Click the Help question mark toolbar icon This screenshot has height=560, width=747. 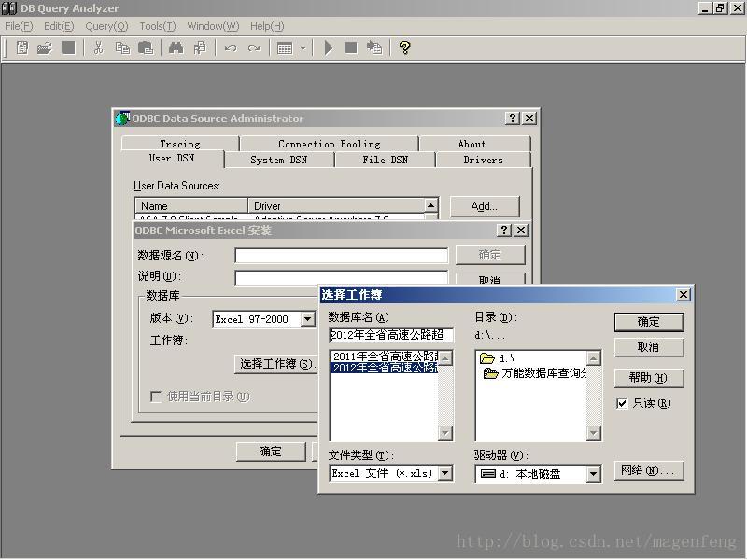[x=405, y=48]
